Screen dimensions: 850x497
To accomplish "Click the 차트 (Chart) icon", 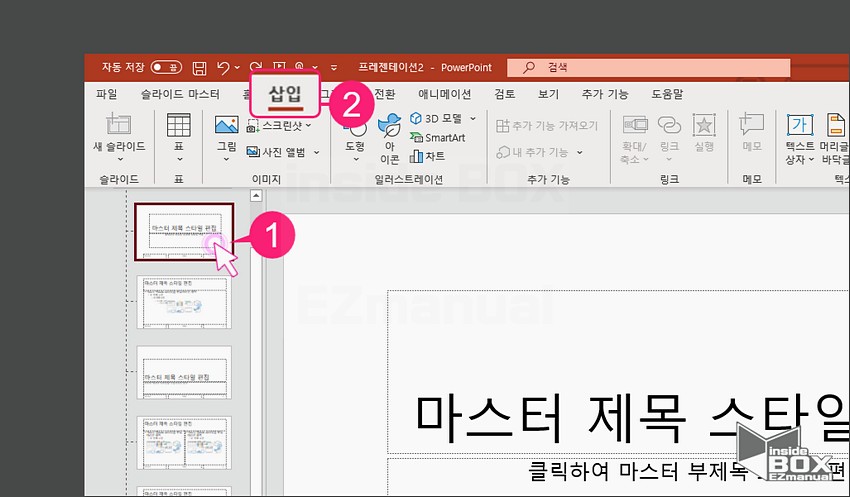I will tap(416, 156).
